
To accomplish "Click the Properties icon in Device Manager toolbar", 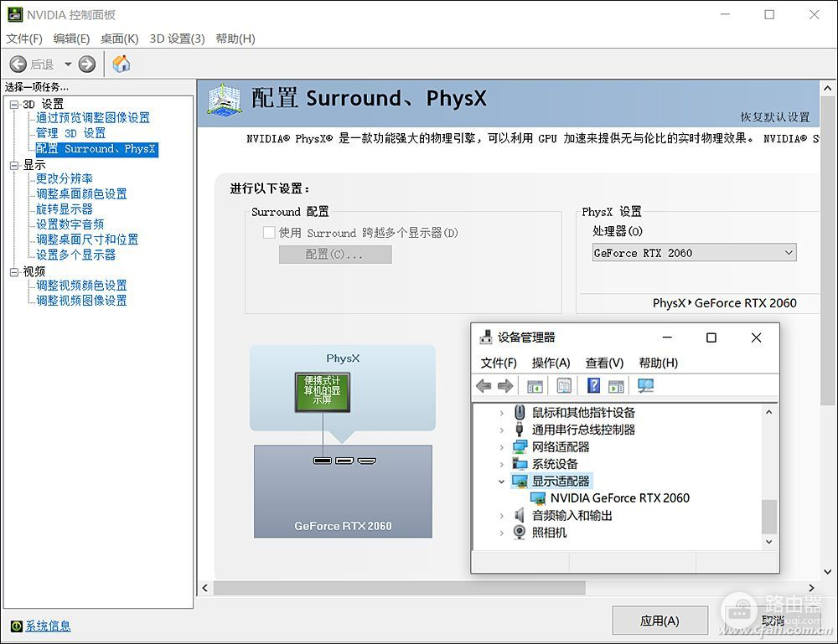I will [565, 385].
